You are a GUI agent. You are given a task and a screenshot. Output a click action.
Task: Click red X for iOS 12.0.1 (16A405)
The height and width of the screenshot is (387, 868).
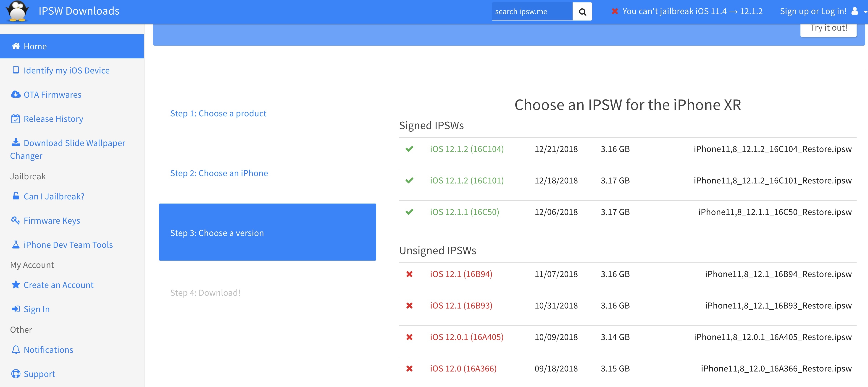pos(409,337)
